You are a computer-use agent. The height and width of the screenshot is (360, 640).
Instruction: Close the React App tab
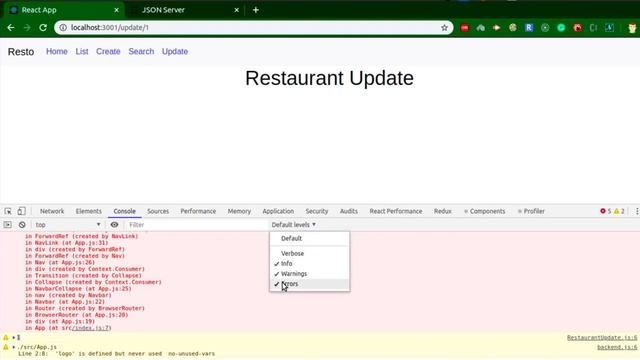pos(116,10)
